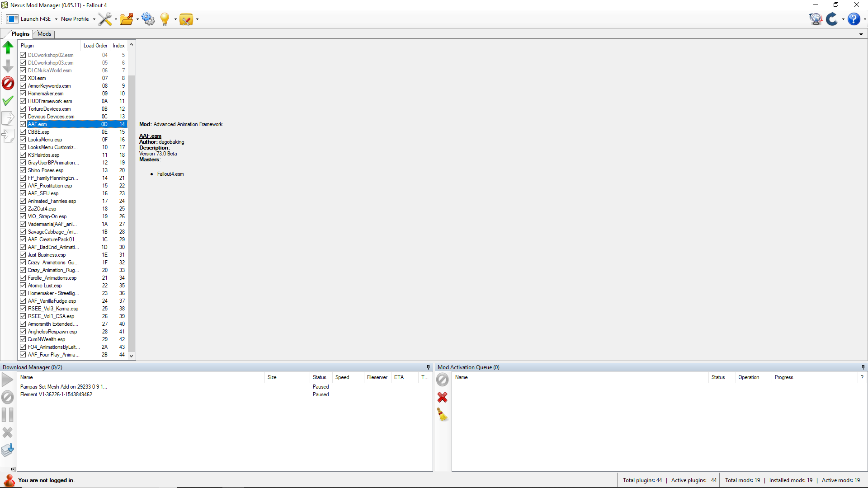868x488 pixels.
Task: Uncheck the ArmorKeywords.esm plugin
Action: [x=23, y=86]
